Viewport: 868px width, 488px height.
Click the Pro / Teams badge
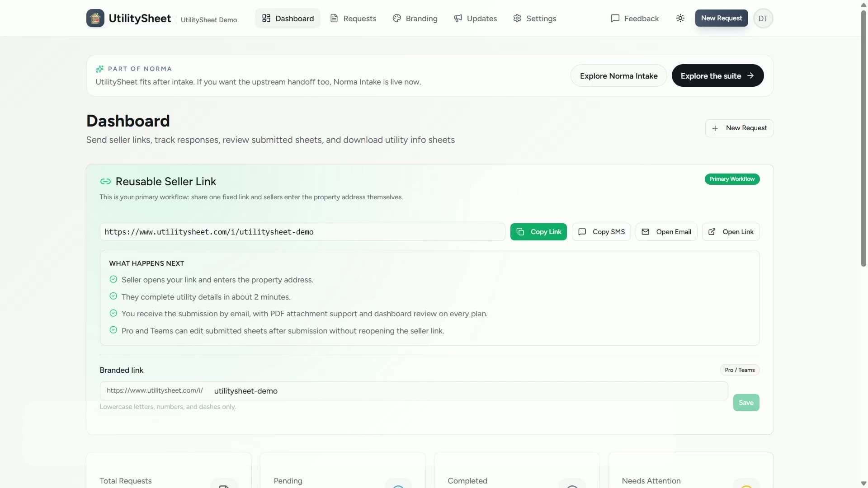pyautogui.click(x=740, y=370)
